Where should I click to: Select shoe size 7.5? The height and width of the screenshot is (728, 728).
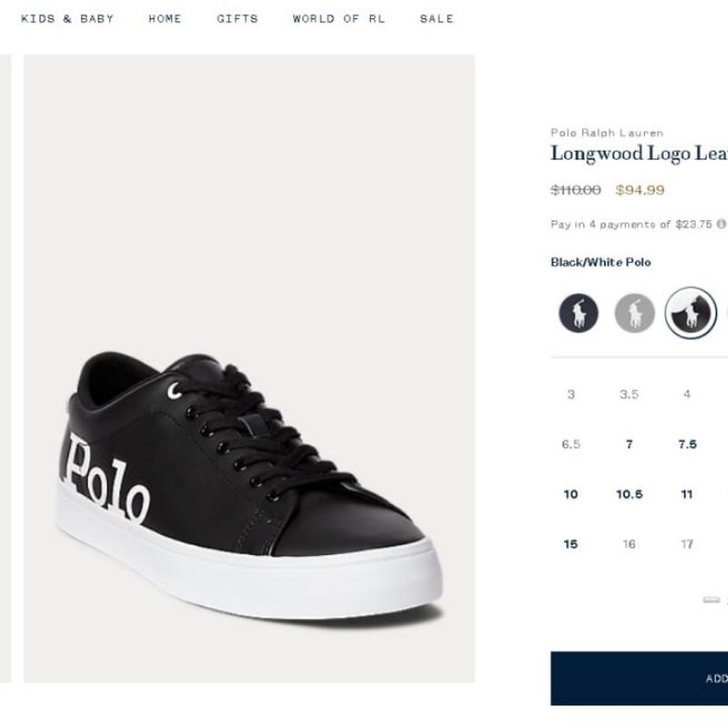[x=687, y=444]
